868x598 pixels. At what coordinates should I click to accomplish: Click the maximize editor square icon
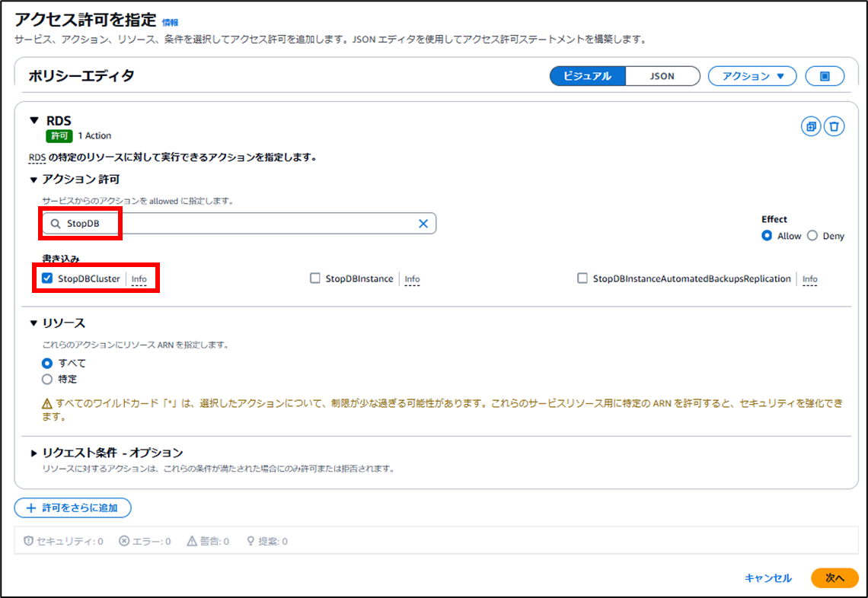[x=825, y=76]
